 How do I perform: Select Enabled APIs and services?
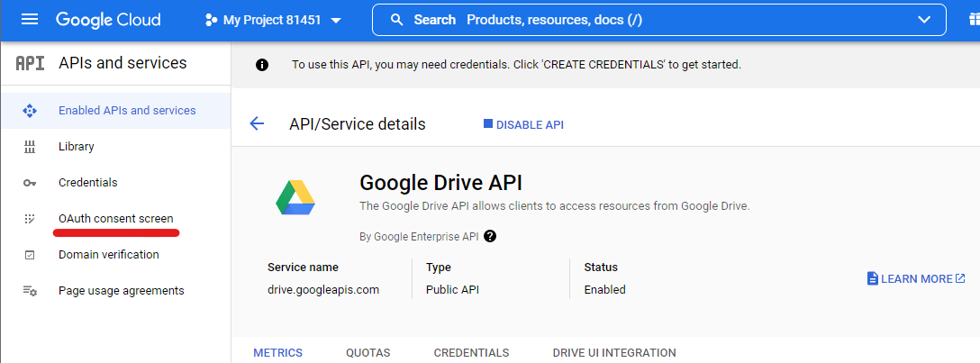click(x=115, y=111)
